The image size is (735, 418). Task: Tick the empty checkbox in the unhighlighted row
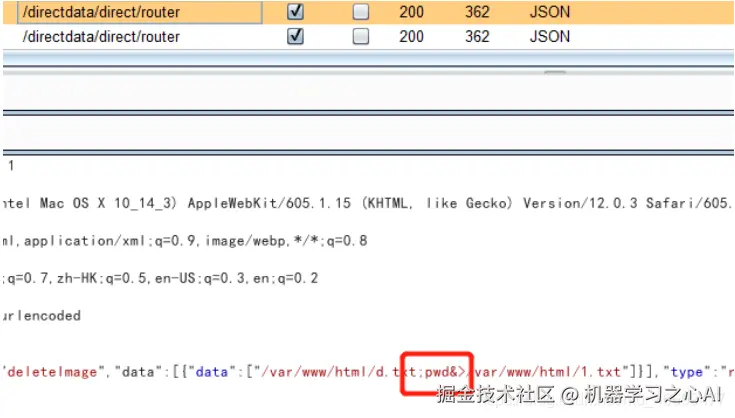pos(360,37)
